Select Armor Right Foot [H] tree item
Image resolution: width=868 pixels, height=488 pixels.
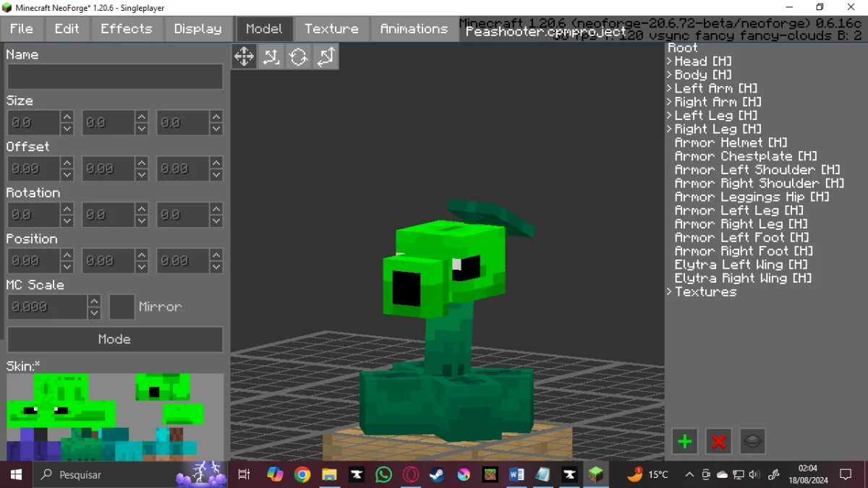pos(744,251)
